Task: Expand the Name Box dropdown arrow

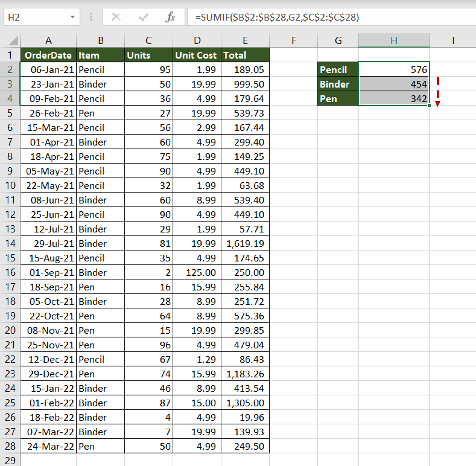Action: pos(72,17)
